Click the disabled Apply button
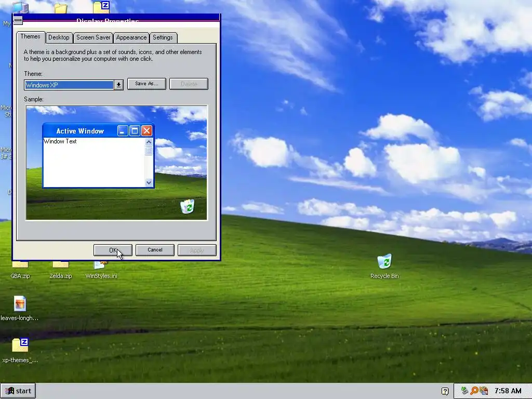The height and width of the screenshot is (399, 532). click(197, 250)
